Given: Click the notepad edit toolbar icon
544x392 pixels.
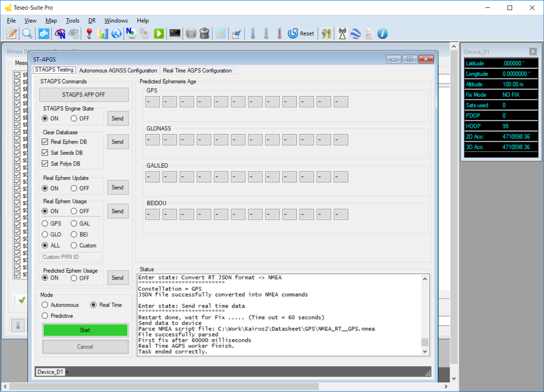Looking at the screenshot, I should [12, 33].
